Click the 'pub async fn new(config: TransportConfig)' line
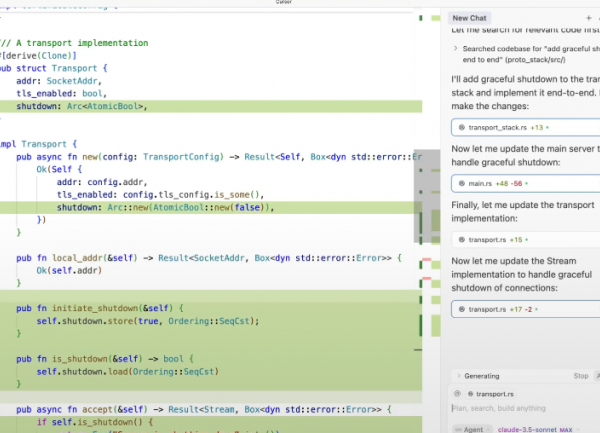The height and width of the screenshot is (433, 600). click(219, 157)
